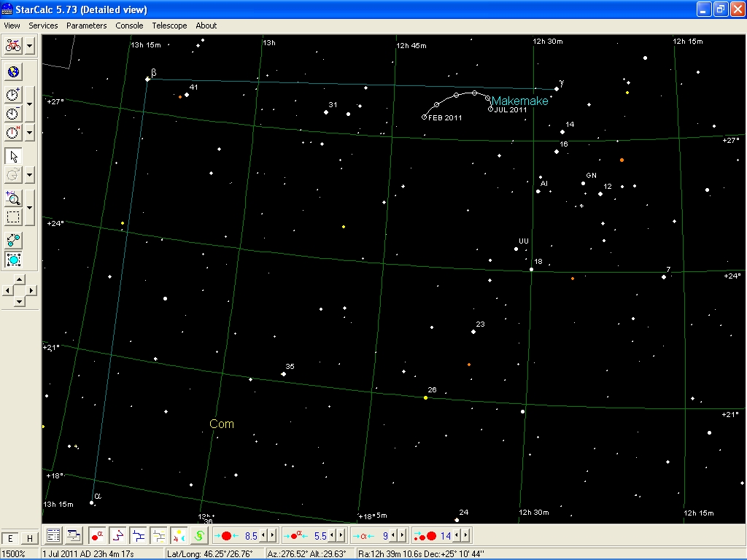
Task: Pan the sky chart upward with the up arrow
Action: click(19, 279)
